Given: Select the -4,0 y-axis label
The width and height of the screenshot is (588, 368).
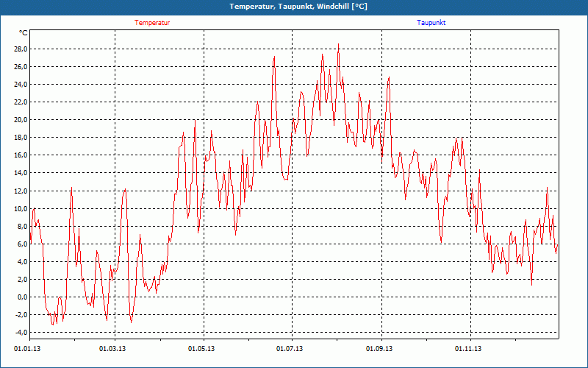Looking at the screenshot, I should pyautogui.click(x=21, y=333).
